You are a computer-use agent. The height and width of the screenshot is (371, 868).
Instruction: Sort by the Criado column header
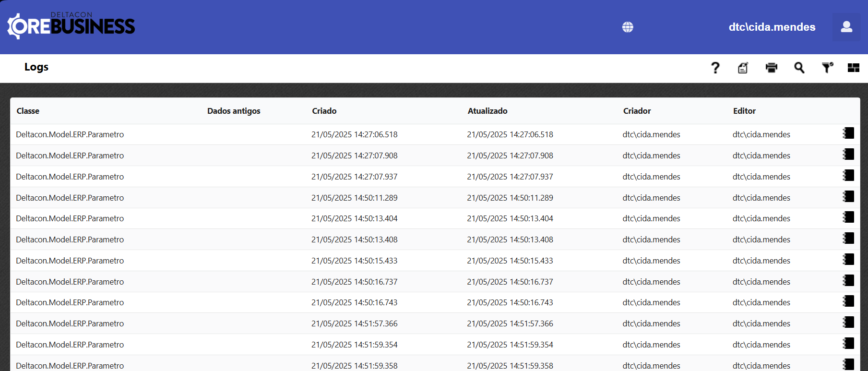324,111
